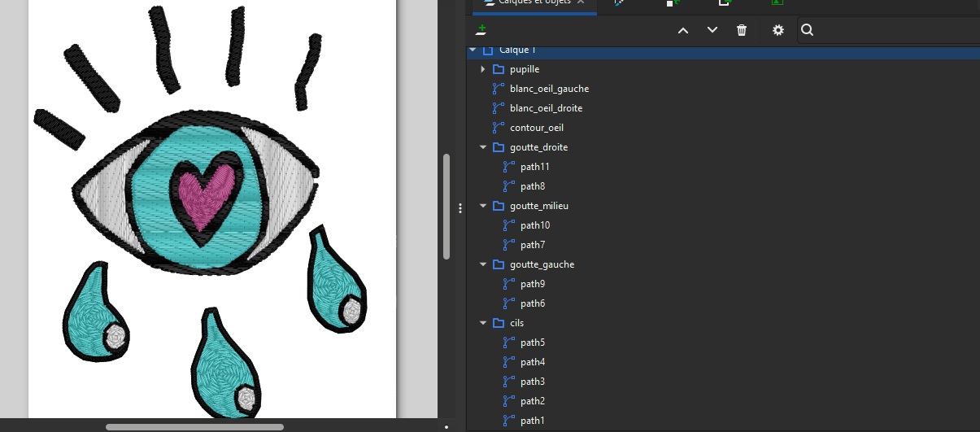
Task: Select the path1 item under cils
Action: 533,421
